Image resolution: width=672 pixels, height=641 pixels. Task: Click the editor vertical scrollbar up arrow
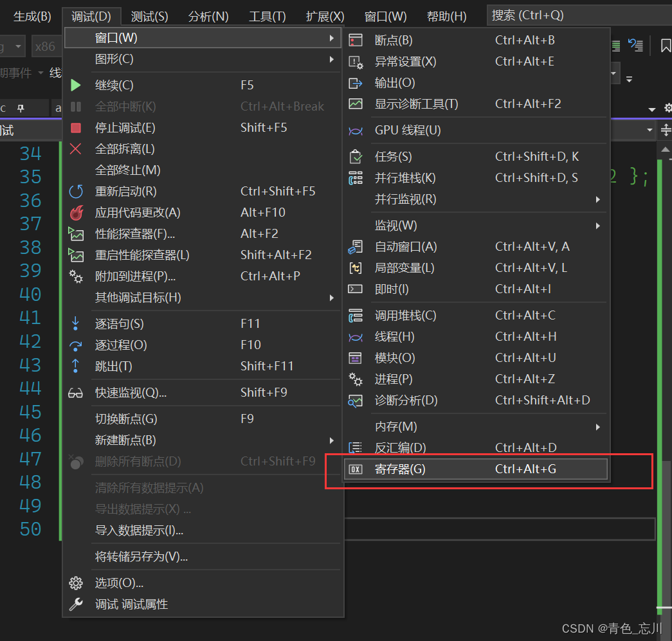pyautogui.click(x=665, y=150)
